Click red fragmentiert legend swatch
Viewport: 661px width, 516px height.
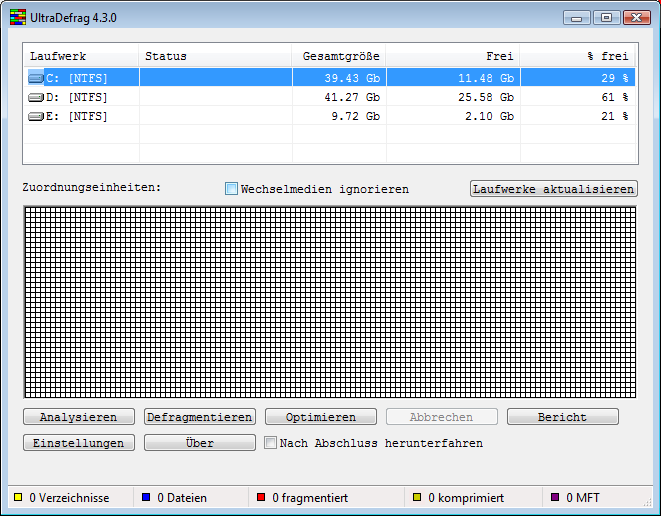coord(261,497)
